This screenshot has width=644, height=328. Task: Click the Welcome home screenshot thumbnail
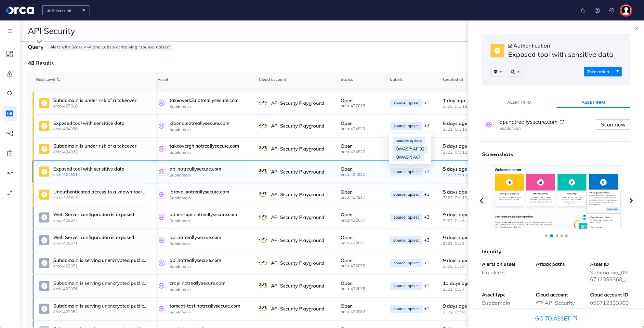point(556,197)
